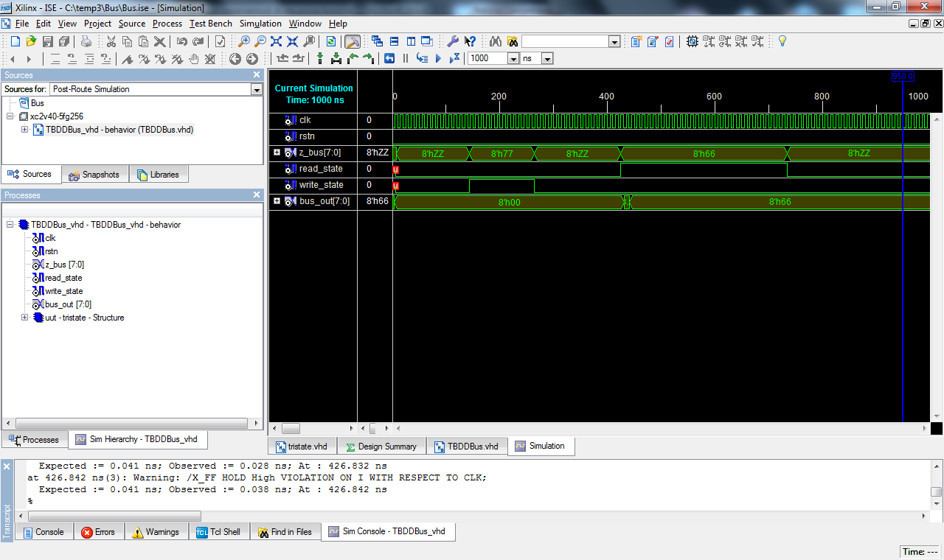The width and height of the screenshot is (944, 560).
Task: Open the Console transcript tab
Action: (44, 532)
